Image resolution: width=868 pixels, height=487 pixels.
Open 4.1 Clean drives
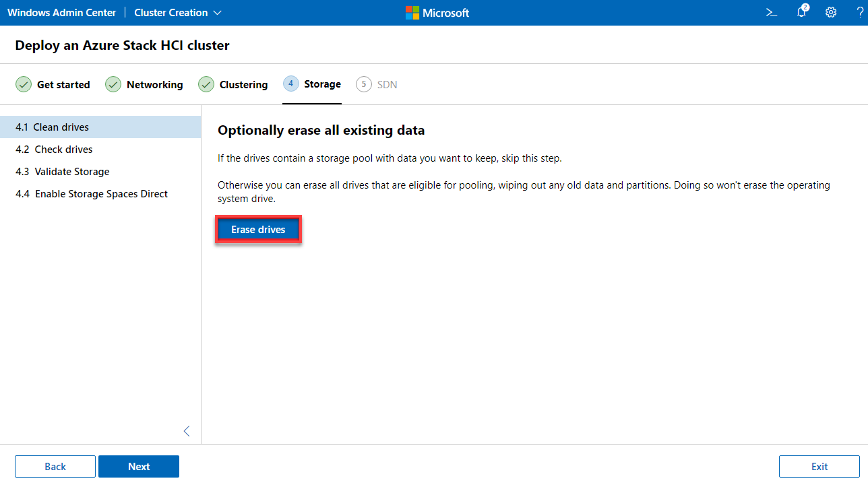point(100,127)
